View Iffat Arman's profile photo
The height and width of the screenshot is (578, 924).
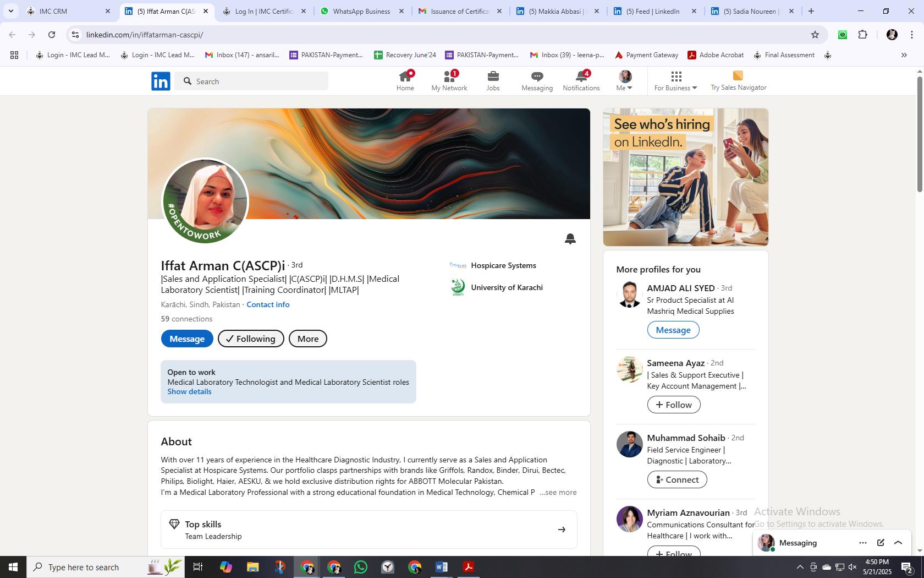(x=206, y=201)
